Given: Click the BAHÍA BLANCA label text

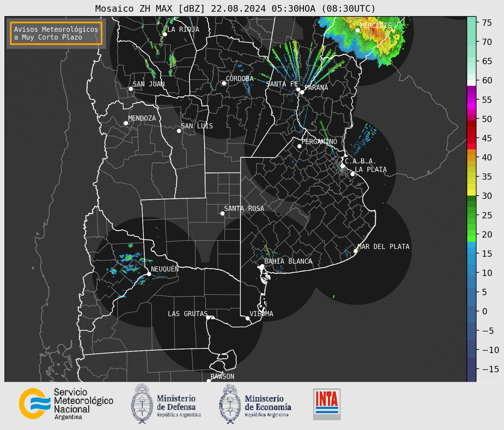Looking at the screenshot, I should (288, 261).
